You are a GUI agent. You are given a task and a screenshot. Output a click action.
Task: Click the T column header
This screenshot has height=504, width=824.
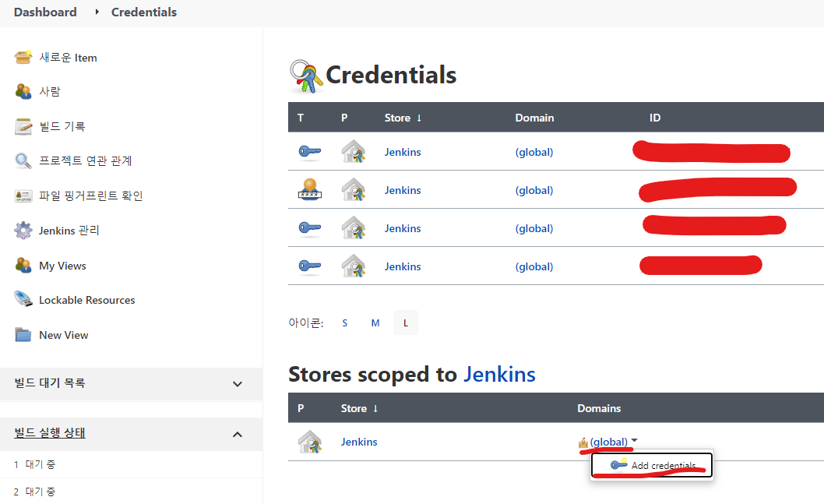[301, 118]
